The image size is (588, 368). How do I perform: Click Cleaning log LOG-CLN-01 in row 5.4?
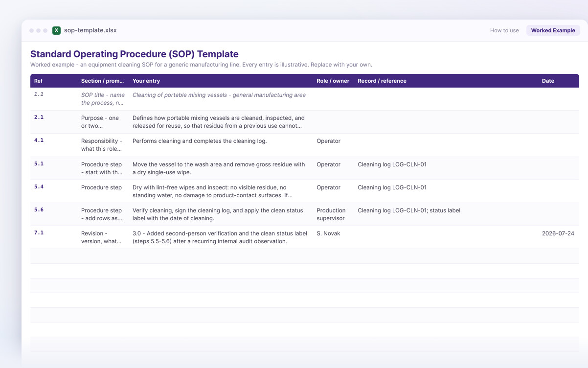(392, 187)
